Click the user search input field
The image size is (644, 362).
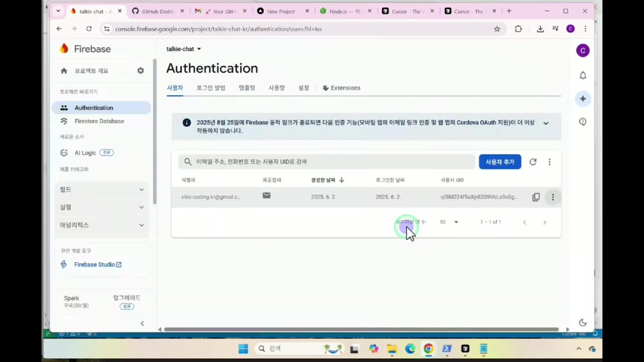327,162
